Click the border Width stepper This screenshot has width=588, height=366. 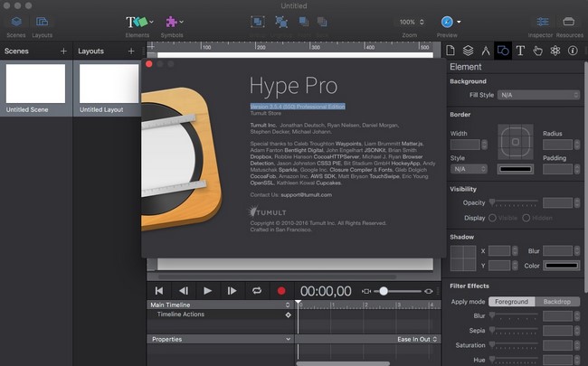pos(485,145)
